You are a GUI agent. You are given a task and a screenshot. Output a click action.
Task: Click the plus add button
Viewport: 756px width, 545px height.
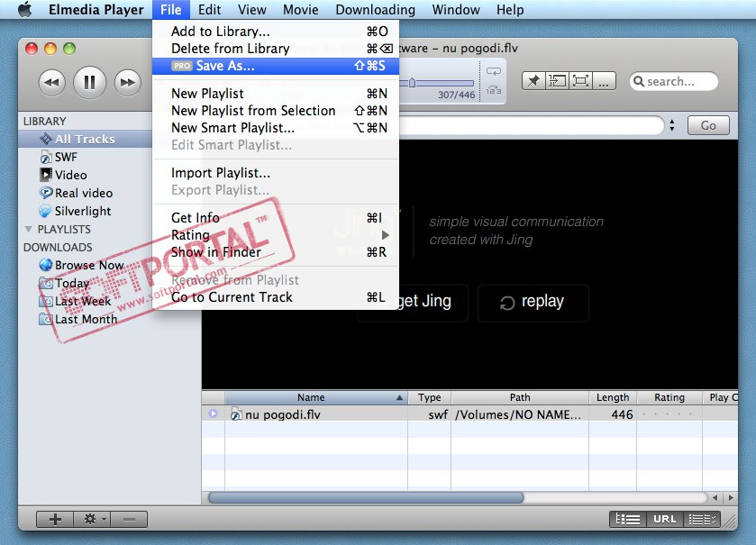tap(55, 519)
